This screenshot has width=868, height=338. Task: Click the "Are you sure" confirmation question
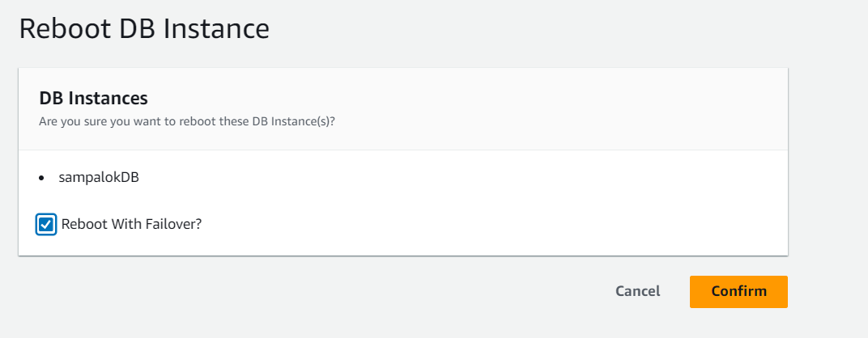coord(187,121)
